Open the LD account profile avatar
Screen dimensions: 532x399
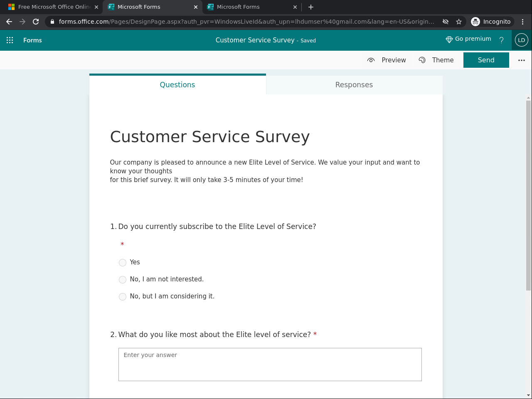pos(521,40)
